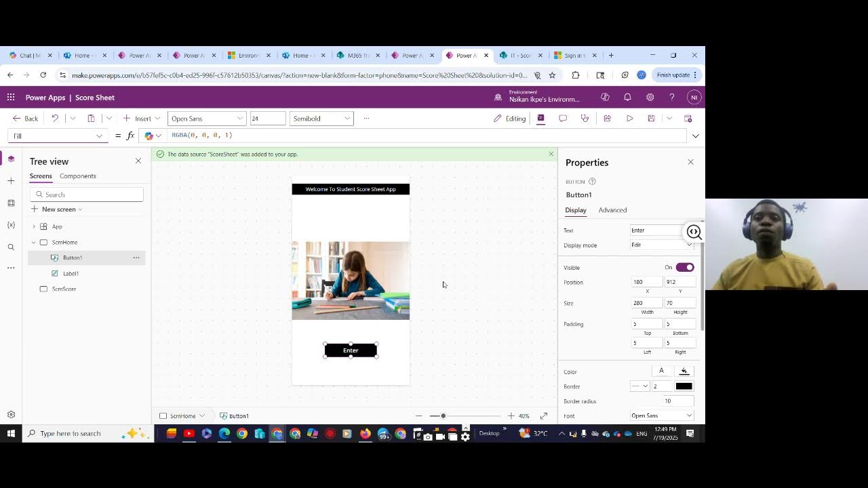Save the app with disk icon
868x488 pixels.
pos(651,119)
